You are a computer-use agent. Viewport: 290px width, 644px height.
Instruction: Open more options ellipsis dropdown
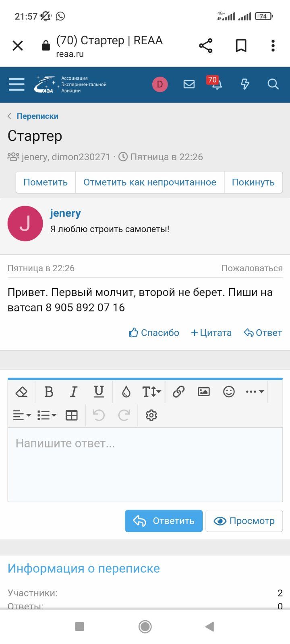coord(255,392)
